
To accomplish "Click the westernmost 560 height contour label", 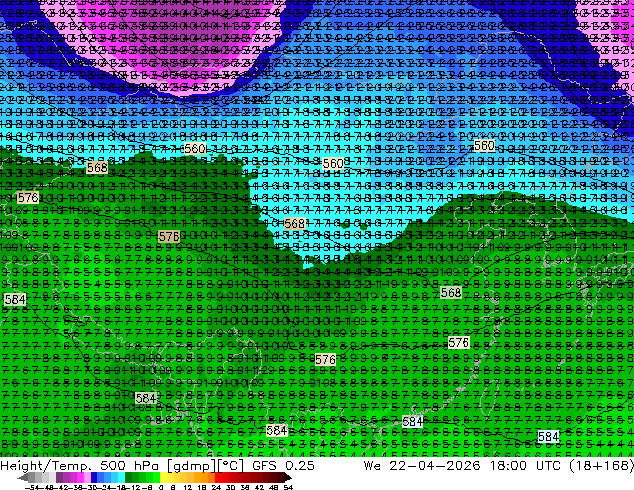I will coord(195,148).
